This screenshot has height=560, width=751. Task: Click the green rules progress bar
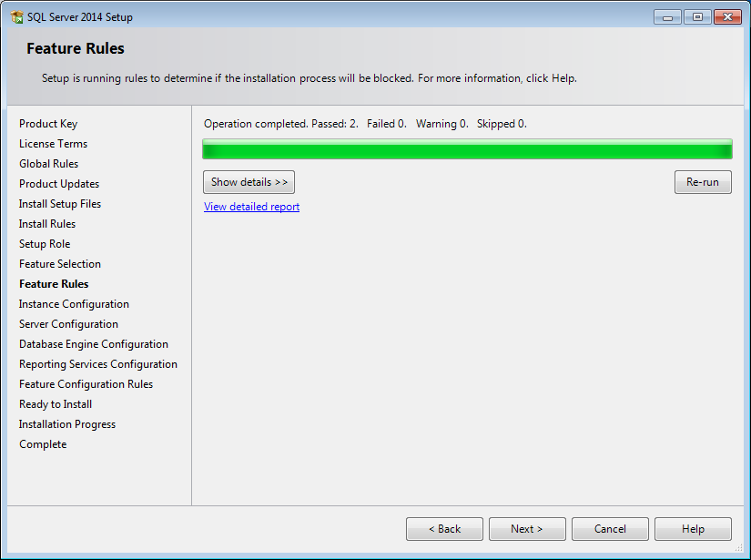467,149
